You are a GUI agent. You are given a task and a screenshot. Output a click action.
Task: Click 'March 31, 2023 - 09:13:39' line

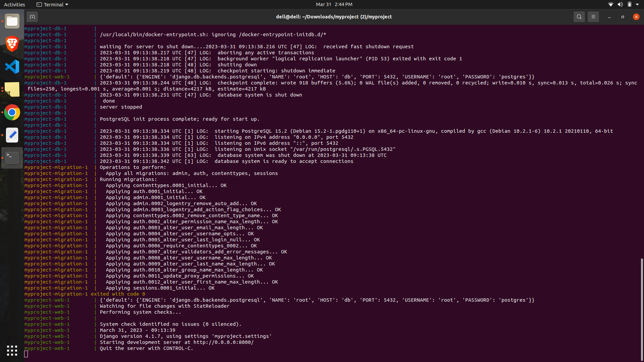point(138,330)
